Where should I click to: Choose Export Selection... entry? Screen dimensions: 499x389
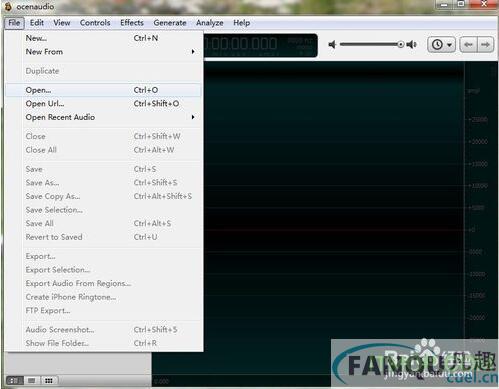click(103, 270)
